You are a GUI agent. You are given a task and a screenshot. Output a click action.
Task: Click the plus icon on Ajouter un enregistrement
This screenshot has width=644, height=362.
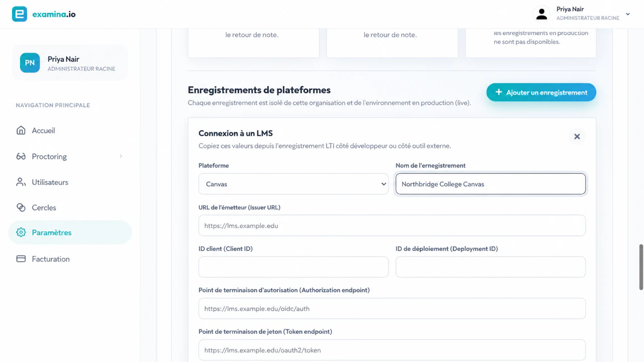[x=499, y=92]
